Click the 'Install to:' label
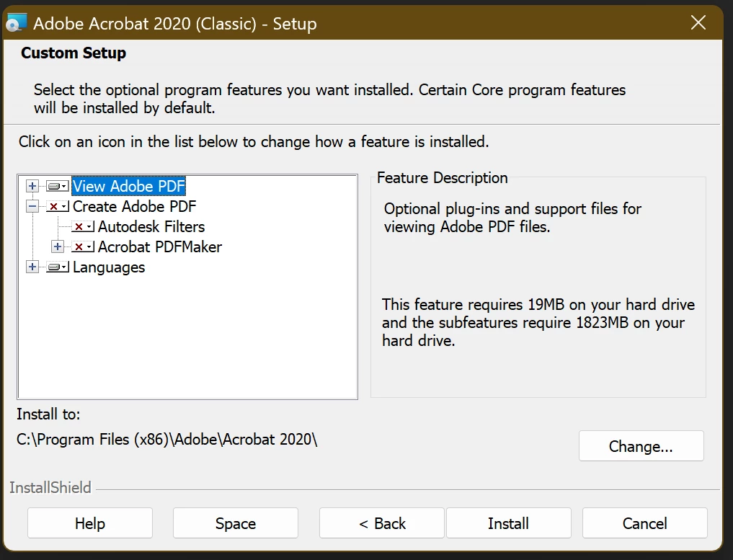The width and height of the screenshot is (733, 560). (x=48, y=414)
